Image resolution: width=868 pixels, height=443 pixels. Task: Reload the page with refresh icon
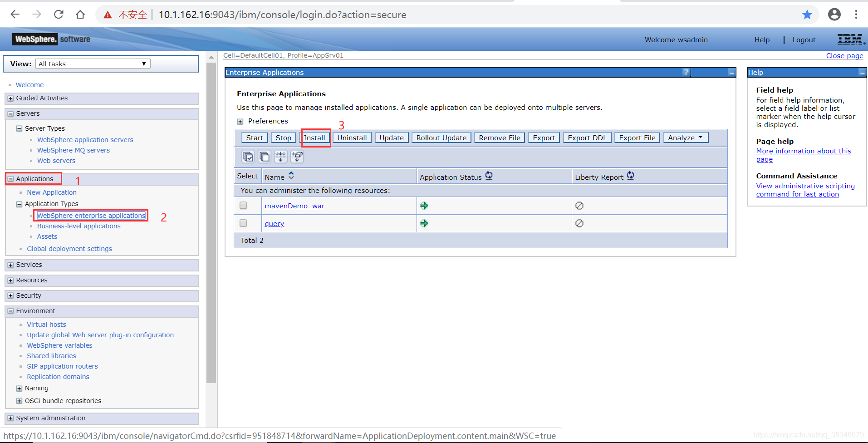[x=59, y=15]
